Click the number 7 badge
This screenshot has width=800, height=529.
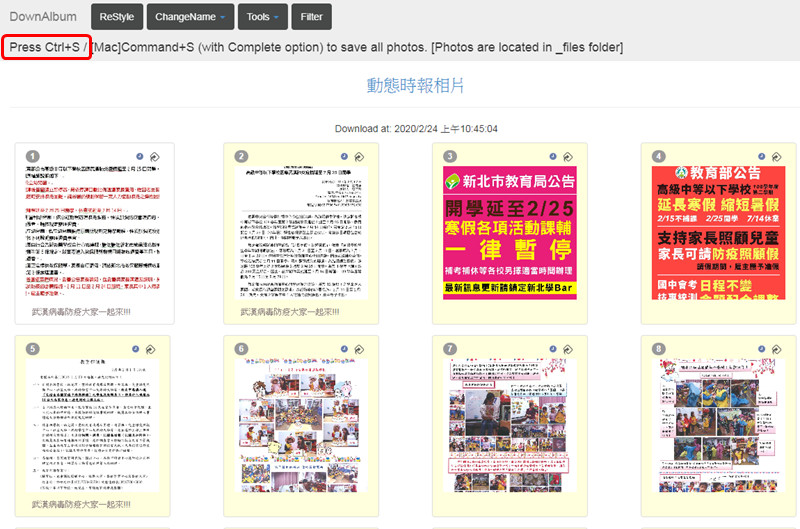coord(450,349)
